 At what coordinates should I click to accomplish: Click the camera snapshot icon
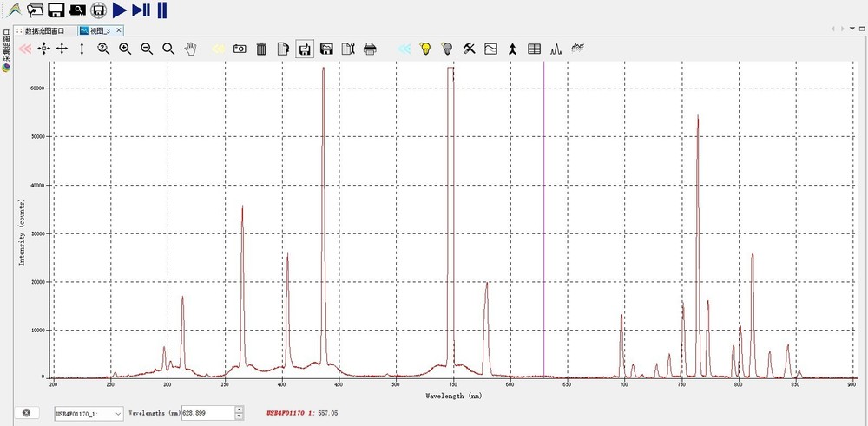(x=240, y=49)
